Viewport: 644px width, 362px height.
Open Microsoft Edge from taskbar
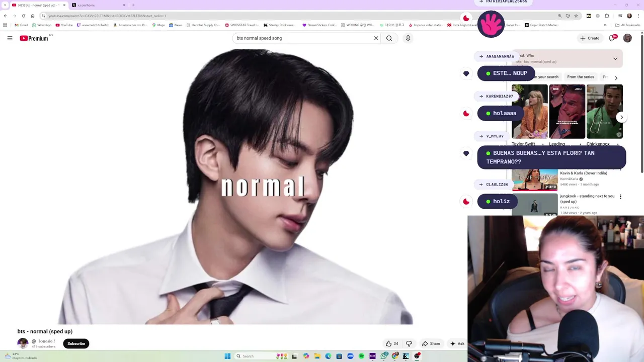coord(328,356)
